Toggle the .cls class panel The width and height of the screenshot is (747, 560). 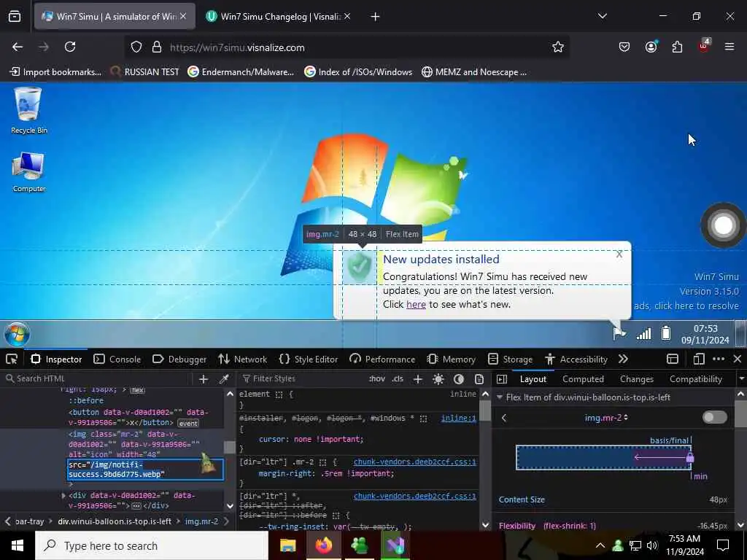point(398,378)
